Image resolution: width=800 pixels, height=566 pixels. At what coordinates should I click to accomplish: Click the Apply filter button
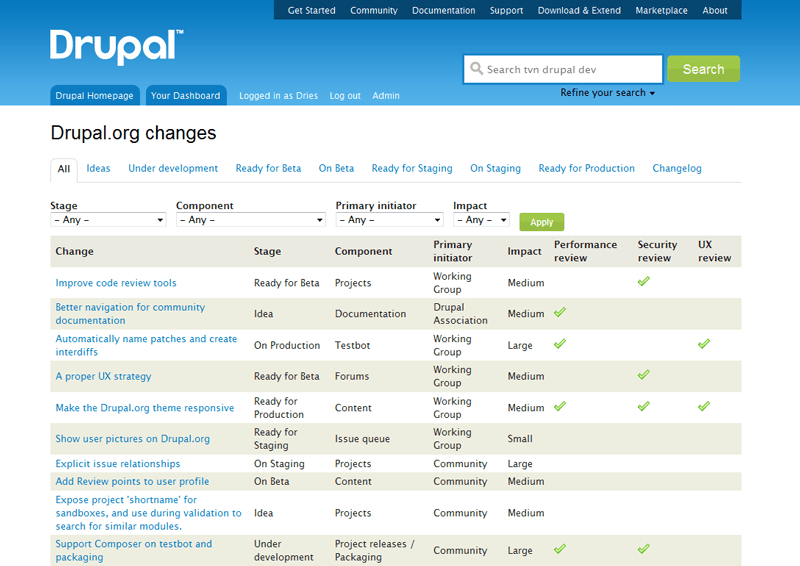(x=541, y=222)
